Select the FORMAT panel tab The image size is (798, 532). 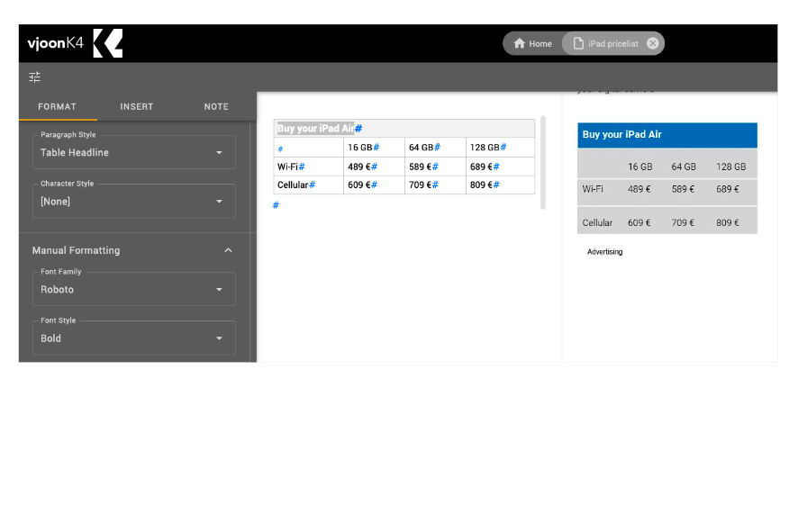(58, 107)
